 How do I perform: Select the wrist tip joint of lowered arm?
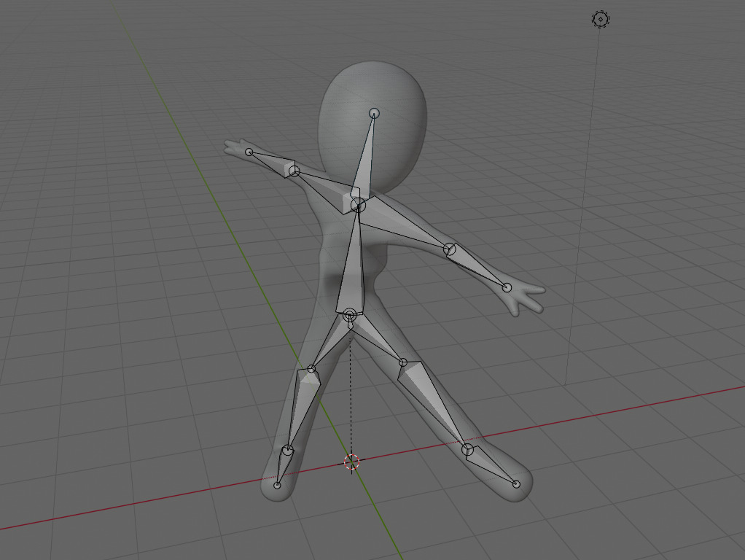507,287
